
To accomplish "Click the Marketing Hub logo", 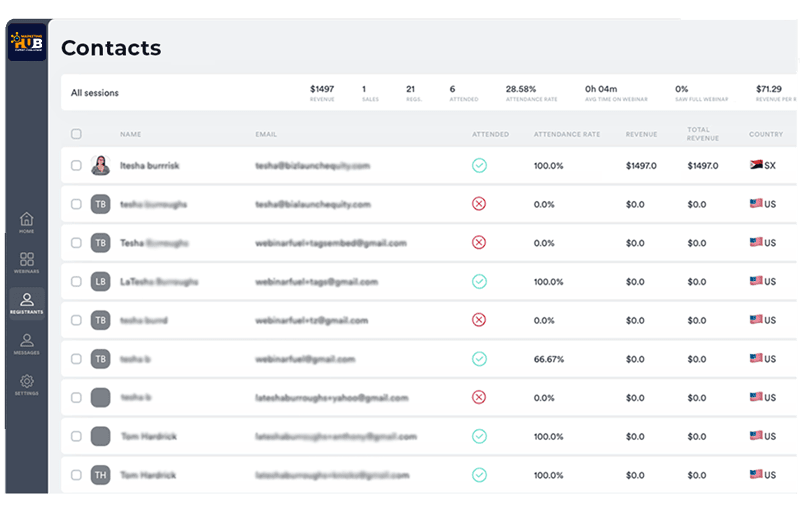I will [27, 42].
